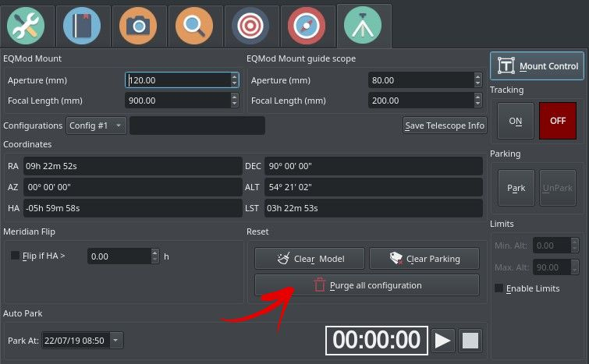Open the Mount Control panel
589x364 pixels.
[538, 66]
